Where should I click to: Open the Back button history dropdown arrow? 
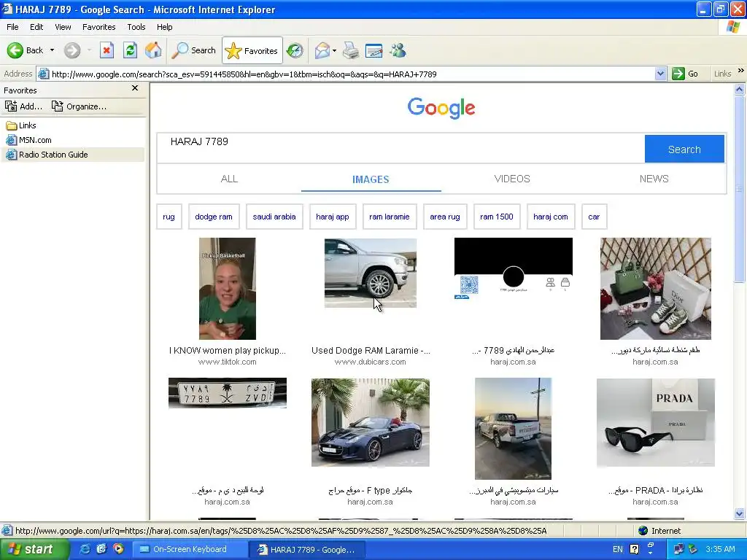52,50
